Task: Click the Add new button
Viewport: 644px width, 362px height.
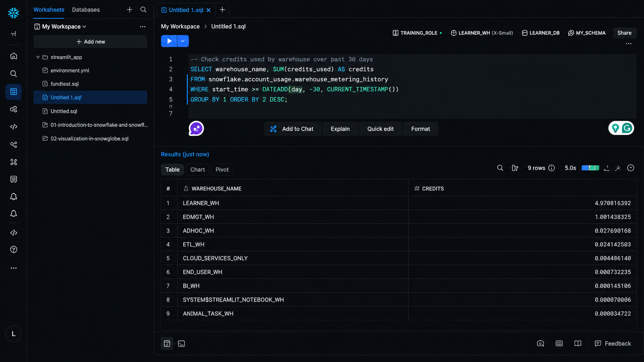Action: pos(91,42)
